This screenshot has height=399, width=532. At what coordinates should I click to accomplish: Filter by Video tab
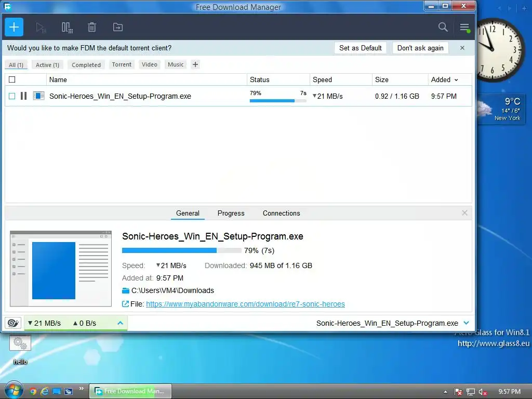[x=150, y=64]
